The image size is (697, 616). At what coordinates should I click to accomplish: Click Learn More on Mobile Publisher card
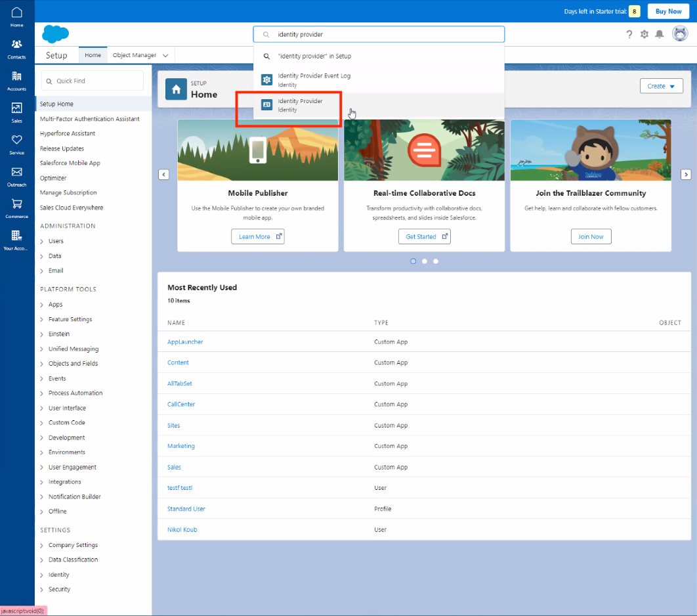(258, 236)
